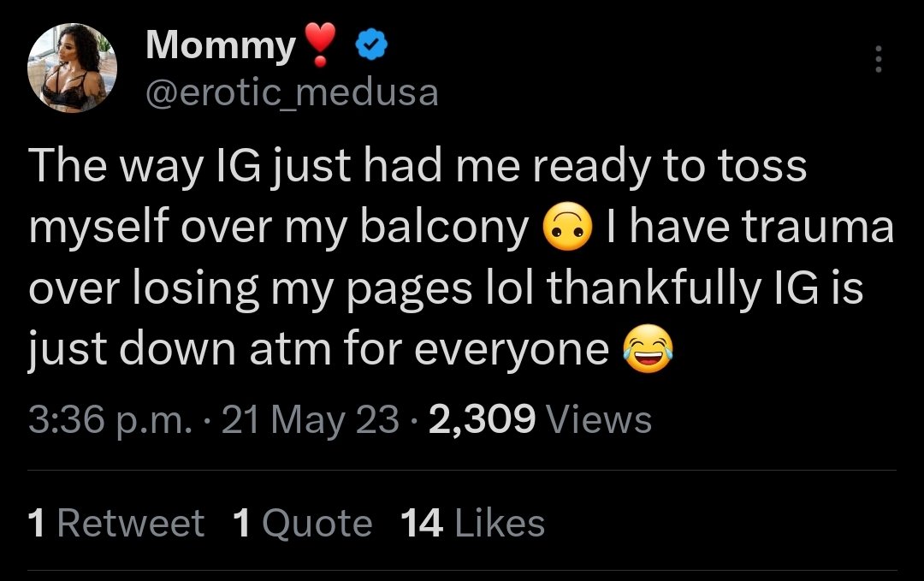
Task: Click the 3:36 p.m. timestamp
Action: (110, 419)
